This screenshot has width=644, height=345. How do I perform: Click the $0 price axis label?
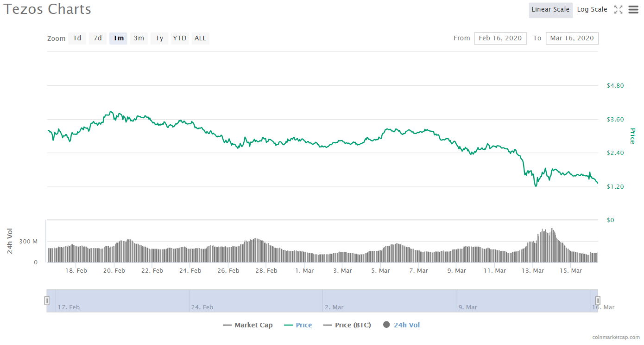click(610, 220)
